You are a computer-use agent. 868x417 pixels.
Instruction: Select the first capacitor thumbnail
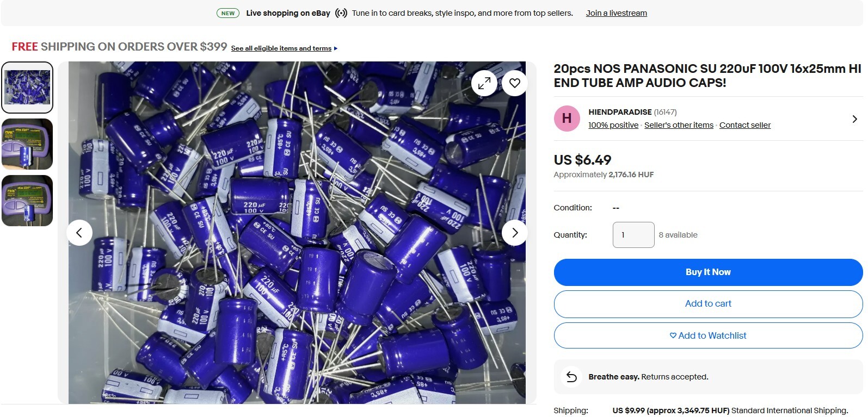(x=27, y=87)
